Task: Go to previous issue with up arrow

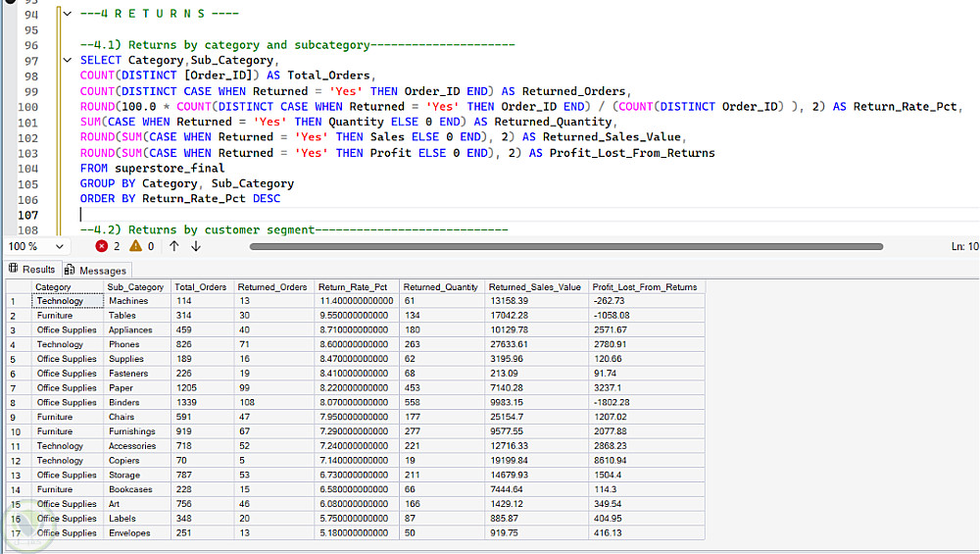Action: point(174,246)
